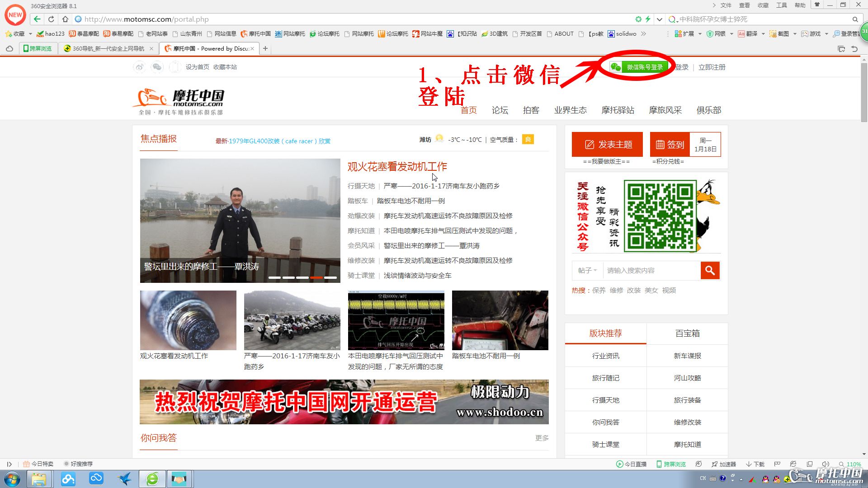
Task: Go to browser home page icon
Action: 65,19
